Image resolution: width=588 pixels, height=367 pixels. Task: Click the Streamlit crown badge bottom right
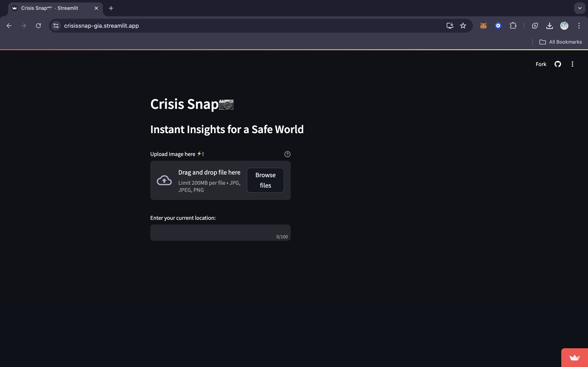(574, 358)
